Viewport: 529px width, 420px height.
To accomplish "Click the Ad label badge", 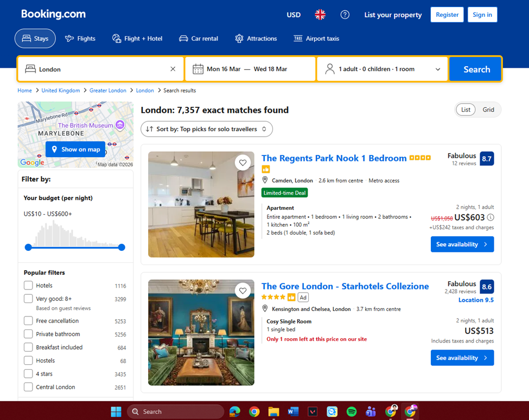I will click(303, 298).
